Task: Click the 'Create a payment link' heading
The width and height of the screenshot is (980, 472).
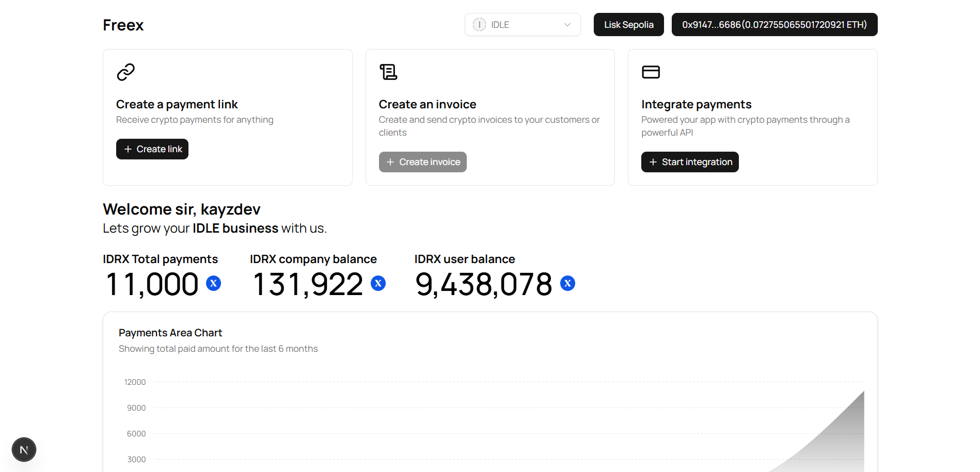Action: 177,105
